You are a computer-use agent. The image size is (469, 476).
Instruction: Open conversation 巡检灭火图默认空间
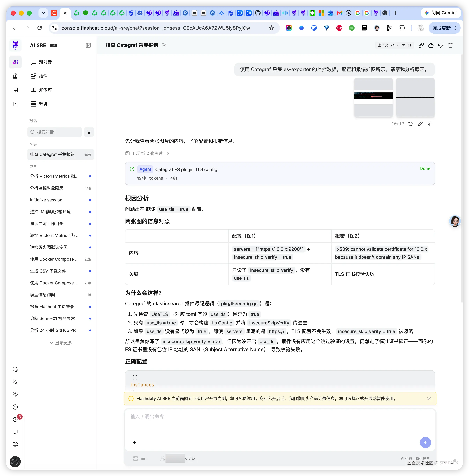coord(60,247)
